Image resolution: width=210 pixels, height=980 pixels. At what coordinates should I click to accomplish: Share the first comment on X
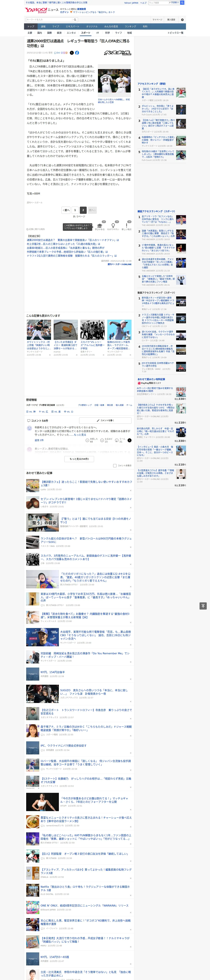pyautogui.click(x=130, y=440)
